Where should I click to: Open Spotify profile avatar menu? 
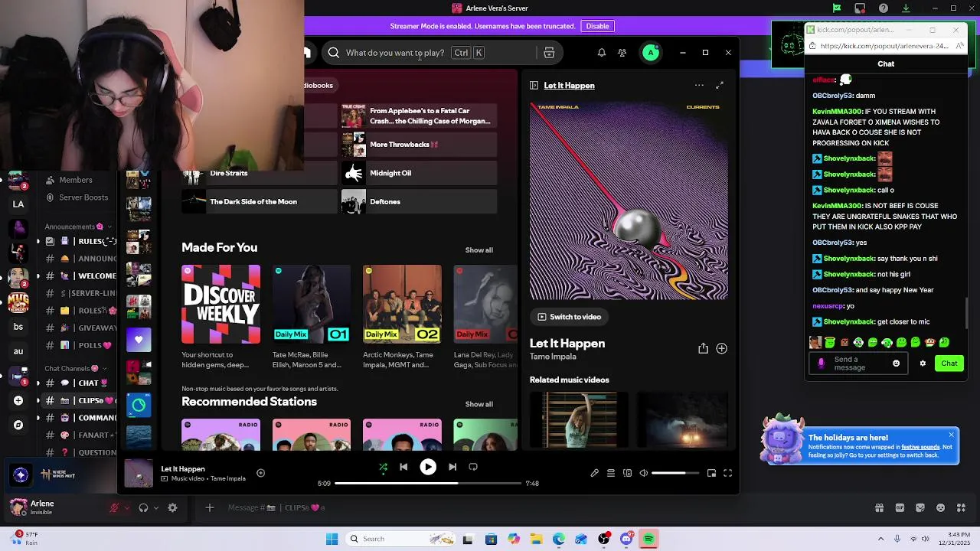click(x=651, y=53)
